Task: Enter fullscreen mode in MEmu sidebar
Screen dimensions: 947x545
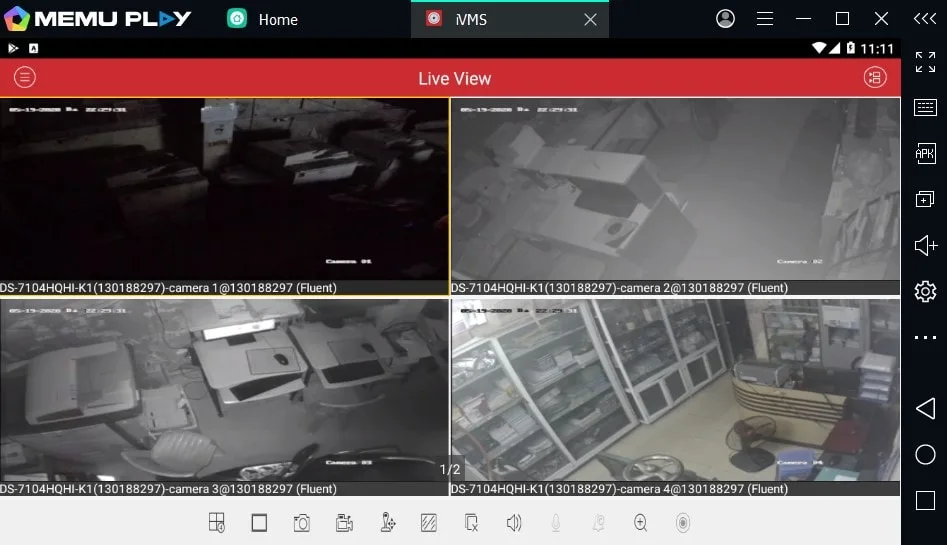Action: (925, 62)
